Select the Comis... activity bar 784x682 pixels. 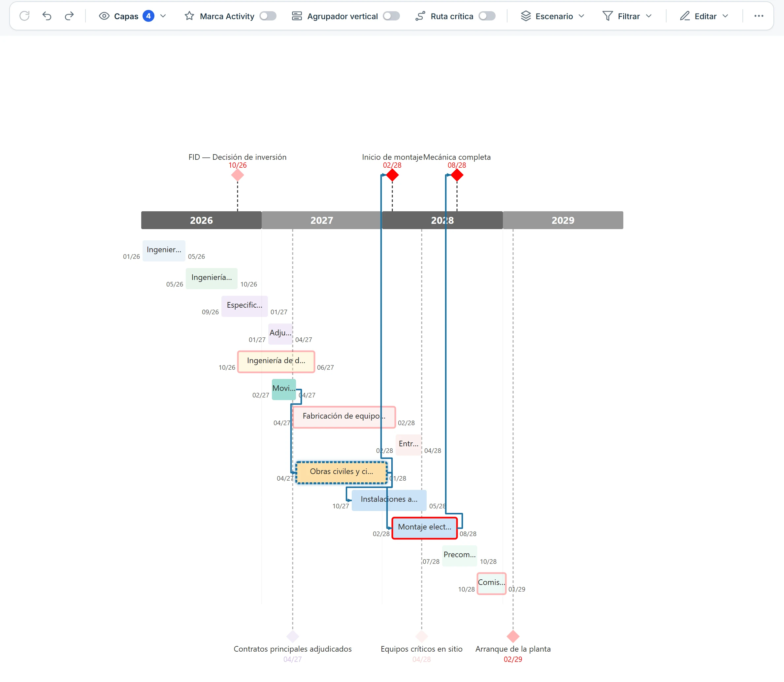[491, 583]
